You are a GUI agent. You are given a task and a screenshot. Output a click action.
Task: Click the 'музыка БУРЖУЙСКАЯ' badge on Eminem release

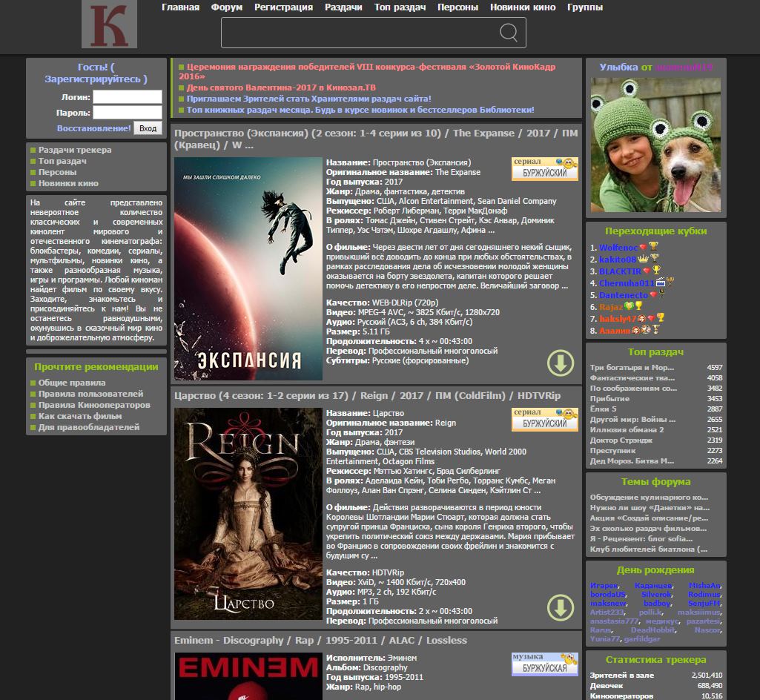(x=544, y=664)
